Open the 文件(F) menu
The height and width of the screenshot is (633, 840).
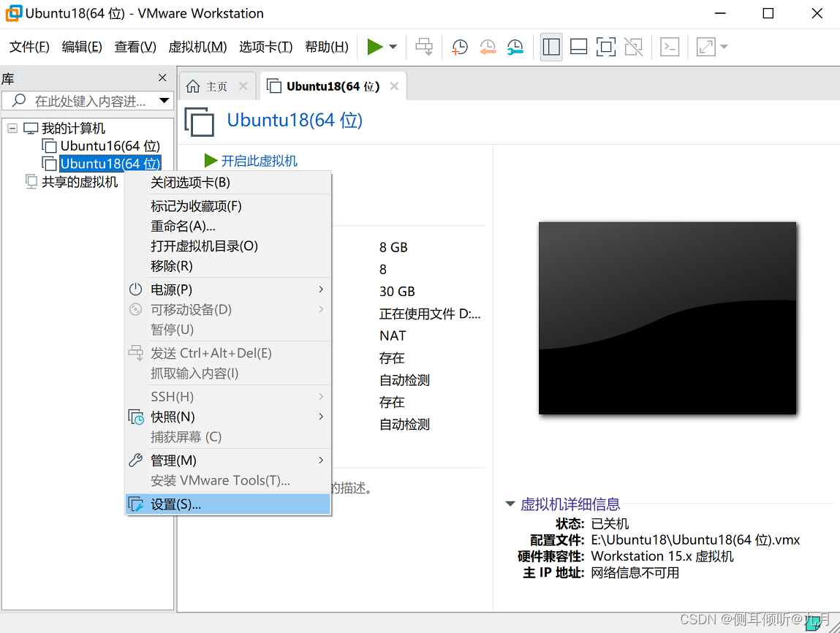point(29,47)
